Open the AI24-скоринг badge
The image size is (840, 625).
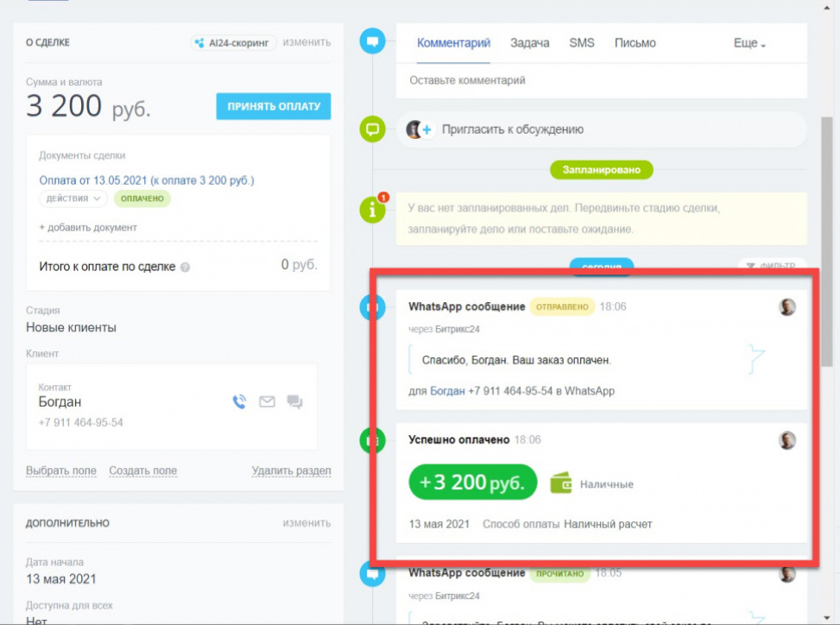point(233,42)
